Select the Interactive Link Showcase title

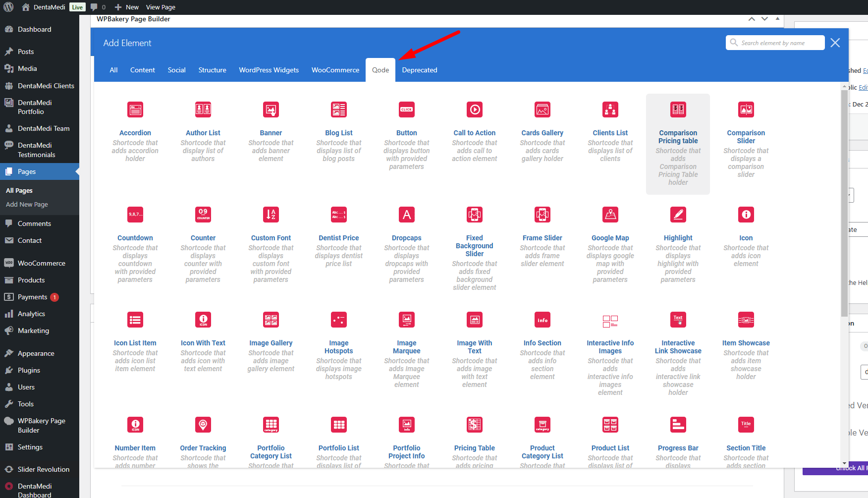pos(678,347)
